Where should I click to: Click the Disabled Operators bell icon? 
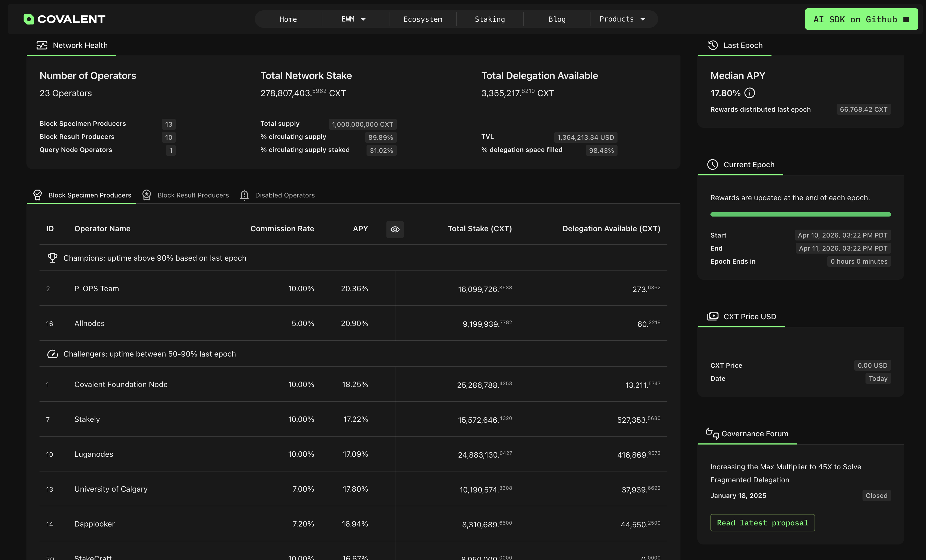244,195
